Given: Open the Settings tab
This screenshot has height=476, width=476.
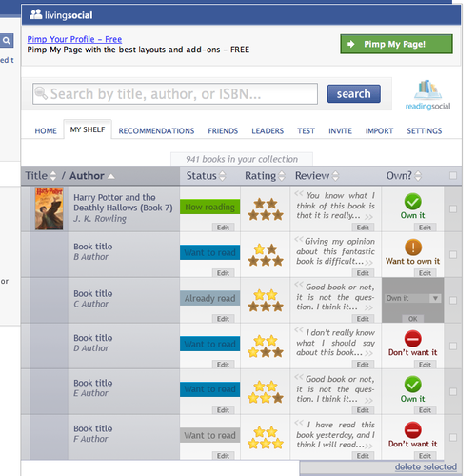Looking at the screenshot, I should click(425, 130).
